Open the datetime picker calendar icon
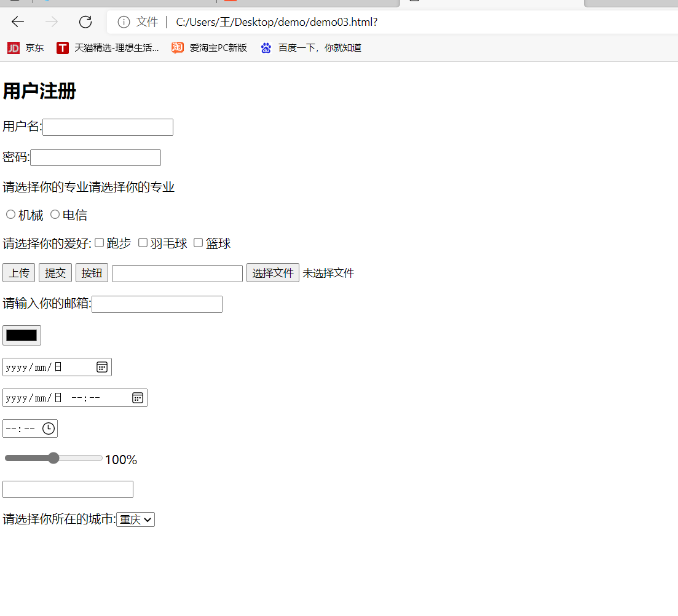Image resolution: width=678 pixels, height=616 pixels. coord(138,398)
